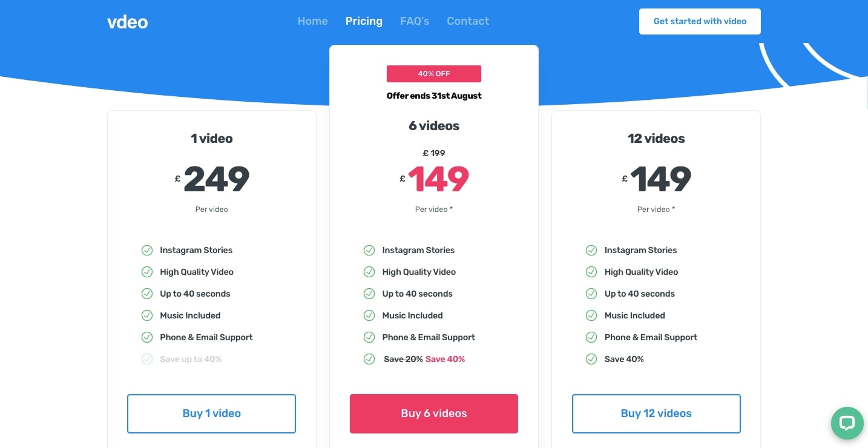
Task: Click checkmark beside 12 videos High Quality Video
Action: 591,272
